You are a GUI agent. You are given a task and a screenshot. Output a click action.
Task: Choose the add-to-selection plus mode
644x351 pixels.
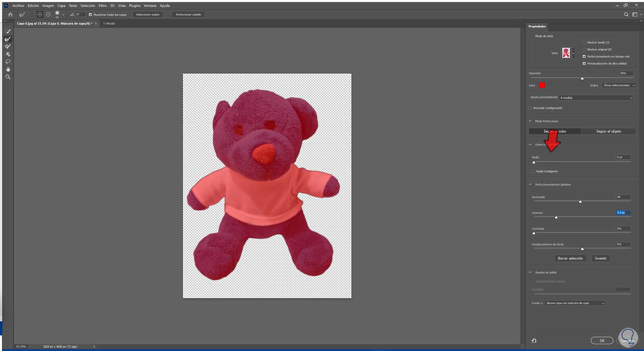[x=40, y=14]
